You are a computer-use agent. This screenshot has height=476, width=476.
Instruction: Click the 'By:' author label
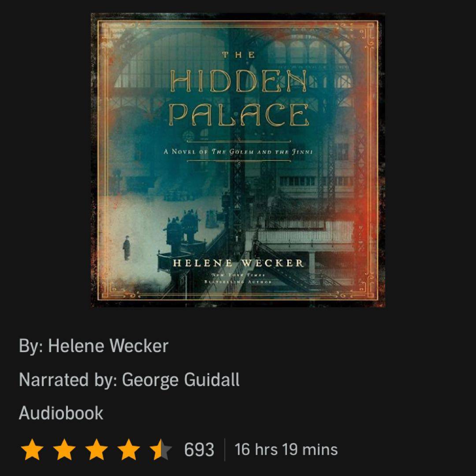(31, 346)
